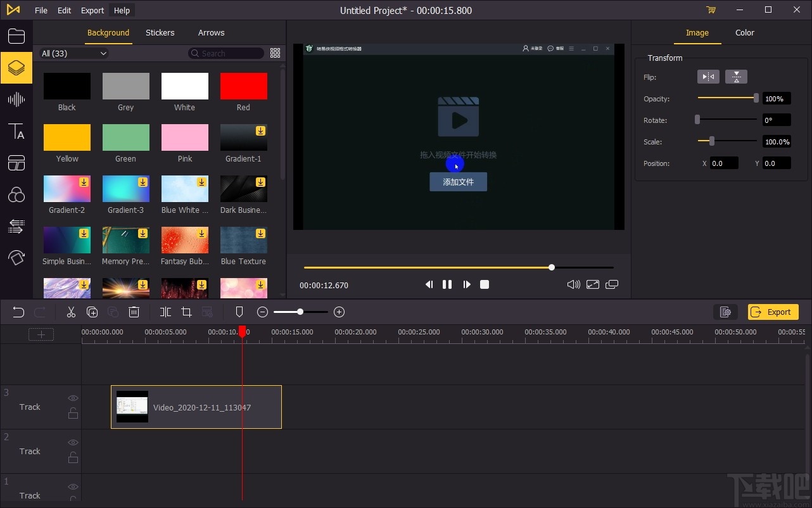Delete the selected clip with the trash icon
Viewport: 812px width, 508px height.
coord(134,312)
